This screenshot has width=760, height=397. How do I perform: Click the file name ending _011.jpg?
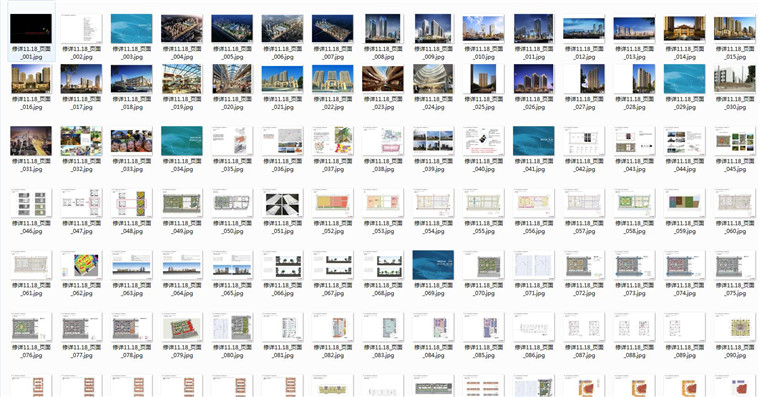pos(534,53)
